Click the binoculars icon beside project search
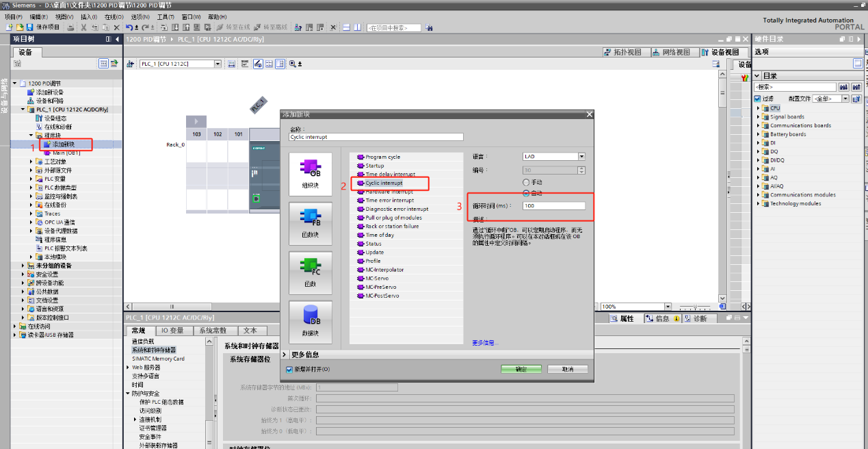 (429, 27)
